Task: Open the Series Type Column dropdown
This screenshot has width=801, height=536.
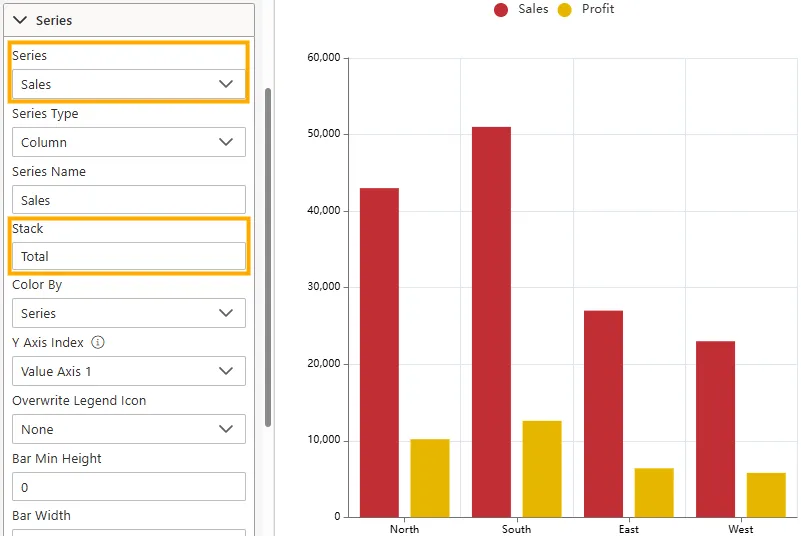Action: click(x=128, y=142)
